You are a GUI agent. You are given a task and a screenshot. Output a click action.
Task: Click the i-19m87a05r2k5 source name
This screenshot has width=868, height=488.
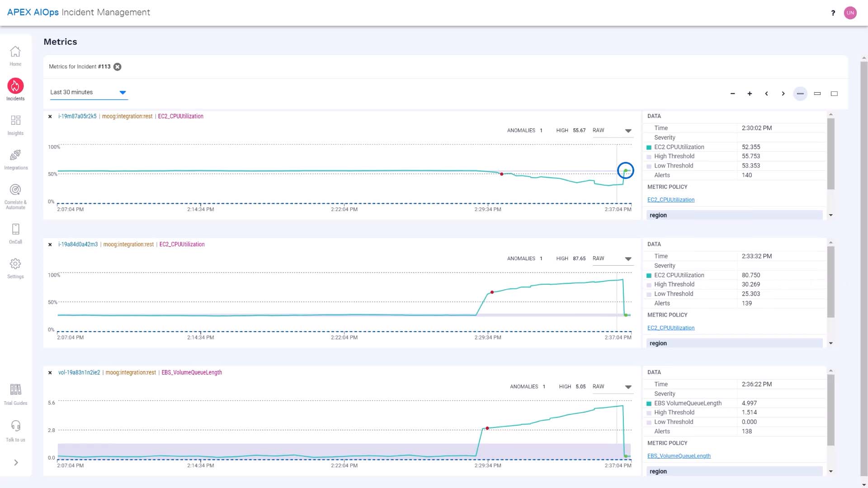pyautogui.click(x=77, y=116)
